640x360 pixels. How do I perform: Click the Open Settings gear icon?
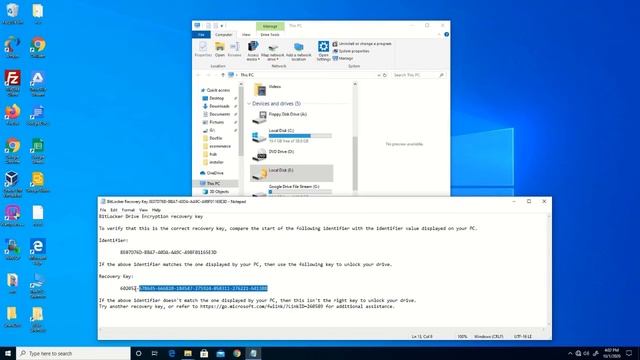tap(323, 51)
